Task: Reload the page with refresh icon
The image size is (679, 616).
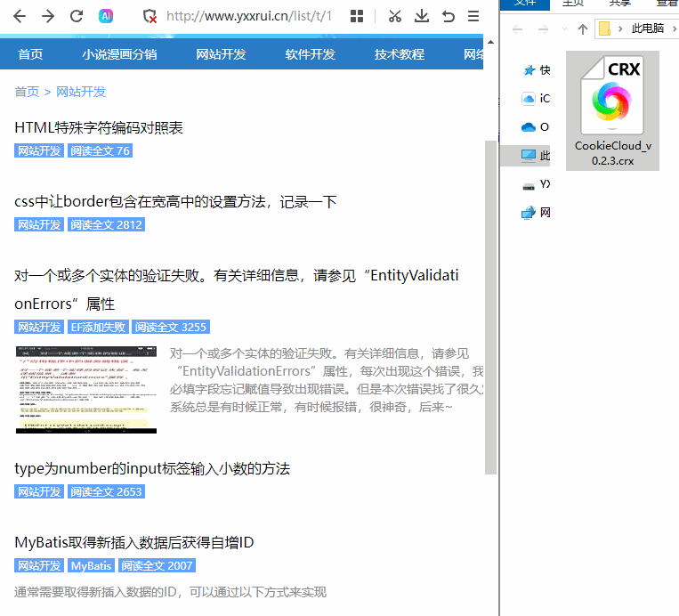Action: click(x=77, y=16)
